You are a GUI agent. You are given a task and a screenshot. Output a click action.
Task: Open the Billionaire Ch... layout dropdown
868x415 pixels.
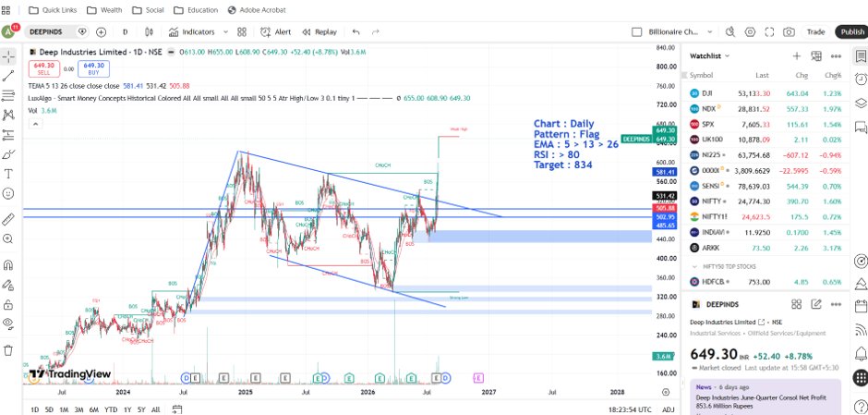710,31
